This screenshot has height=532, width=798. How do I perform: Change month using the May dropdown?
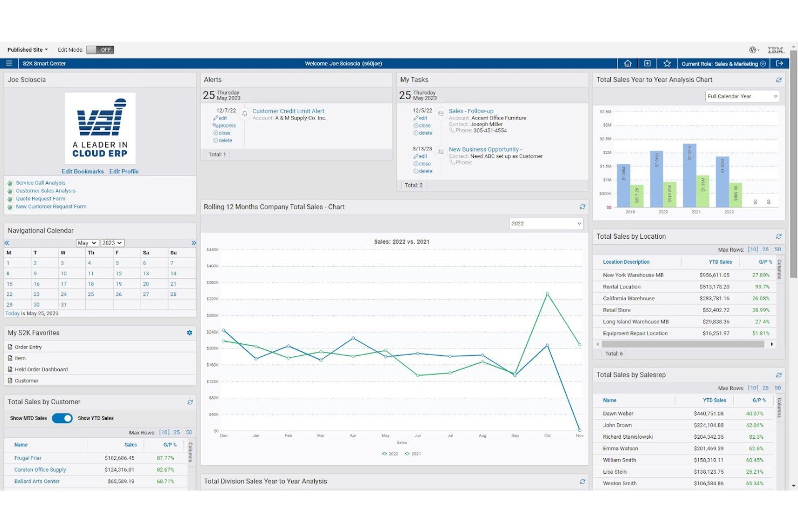tap(86, 243)
